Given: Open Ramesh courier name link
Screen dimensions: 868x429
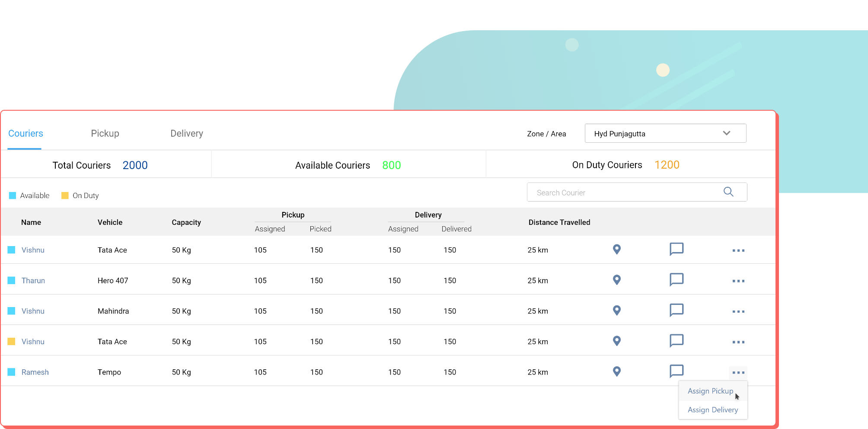Looking at the screenshot, I should (x=35, y=372).
